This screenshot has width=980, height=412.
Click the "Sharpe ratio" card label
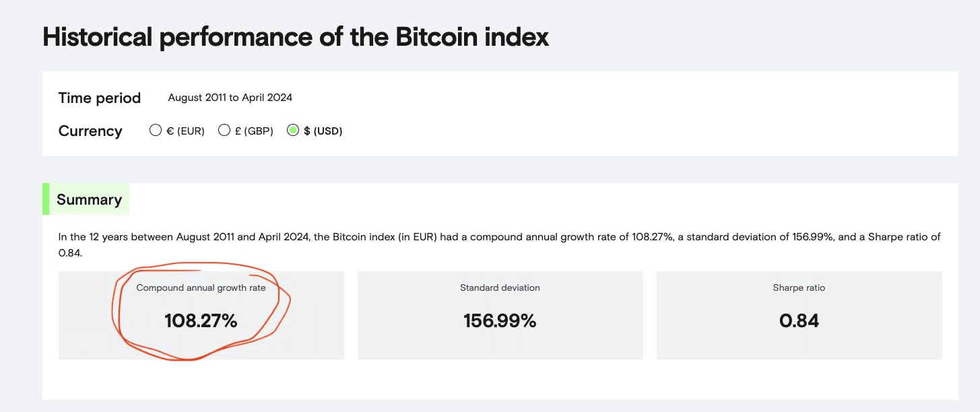[799, 288]
